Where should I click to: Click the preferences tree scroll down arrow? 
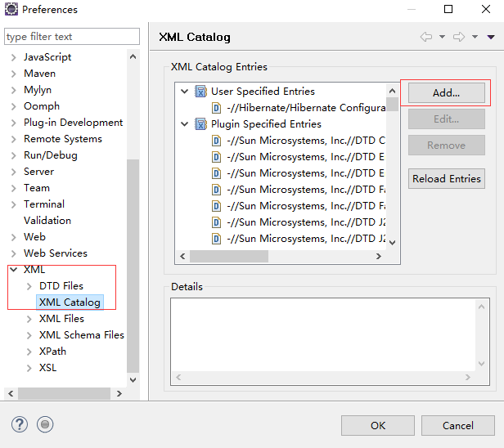(x=133, y=380)
